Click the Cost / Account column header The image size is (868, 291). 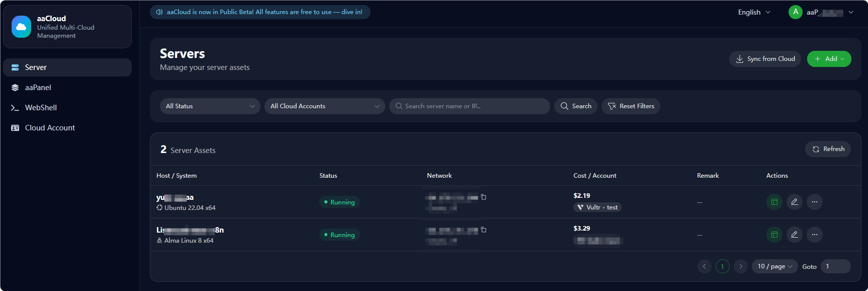click(x=595, y=176)
